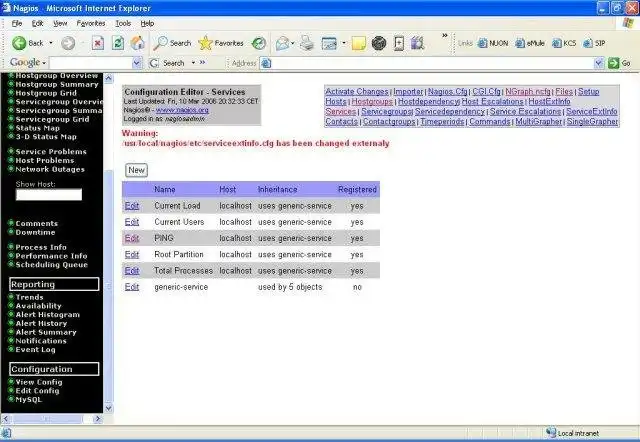
Task: Open the www.nagios.org link
Action: (182, 110)
